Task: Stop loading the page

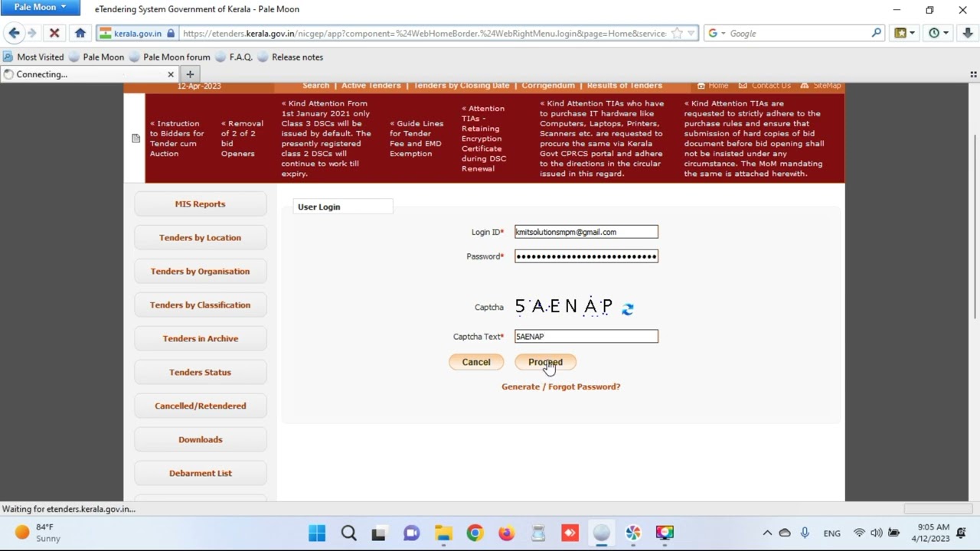Action: 54,33
